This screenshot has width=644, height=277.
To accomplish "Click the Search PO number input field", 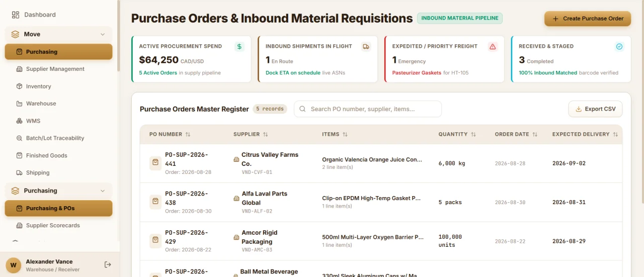I will pos(368,109).
